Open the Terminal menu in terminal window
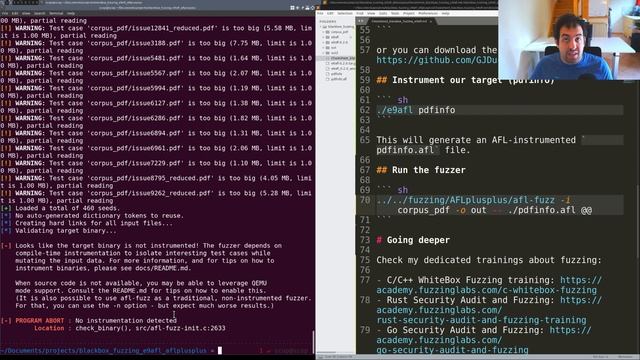The height and width of the screenshot is (360, 640). (56, 13)
